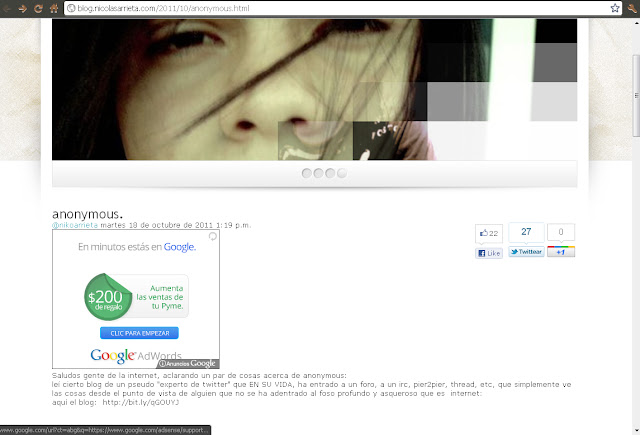Open the @nikoarrieta author link
The image size is (640, 435).
75,225
